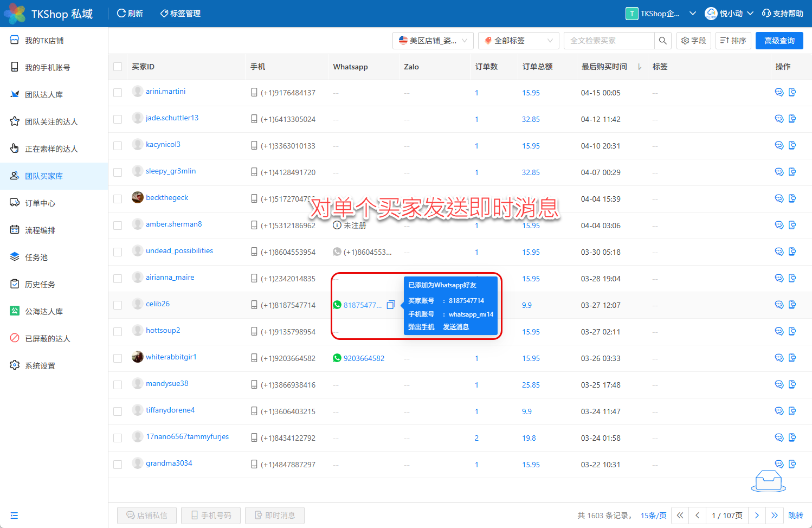Open the 全部标签 tag dropdown
Viewport: 812px width, 528px height.
click(x=518, y=41)
